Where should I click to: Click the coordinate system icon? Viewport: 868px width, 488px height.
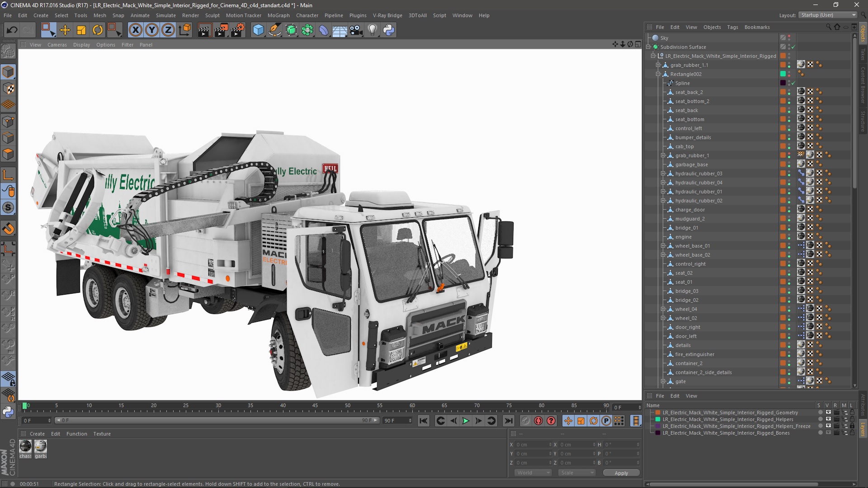click(184, 30)
